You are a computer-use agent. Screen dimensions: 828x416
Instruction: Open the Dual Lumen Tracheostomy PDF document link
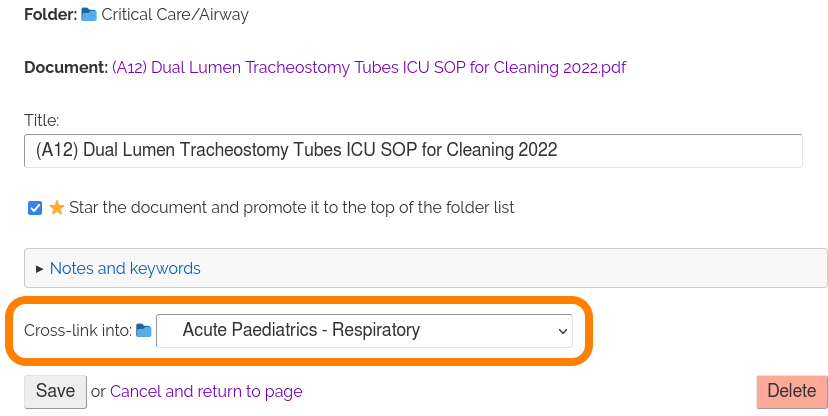369,68
